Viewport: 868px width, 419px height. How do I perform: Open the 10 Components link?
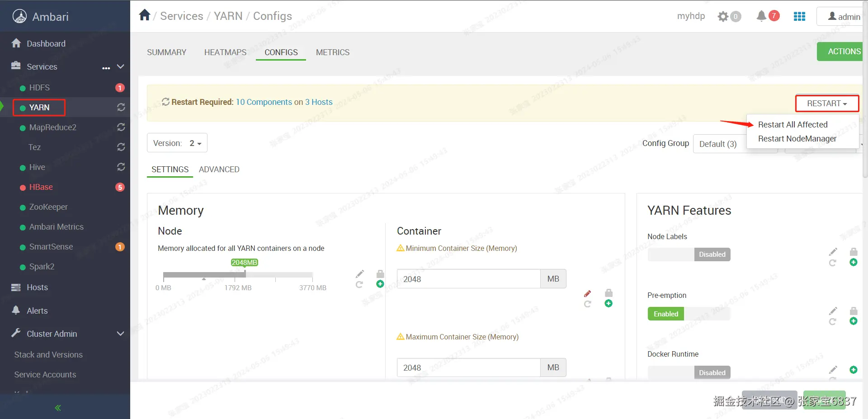pos(264,102)
